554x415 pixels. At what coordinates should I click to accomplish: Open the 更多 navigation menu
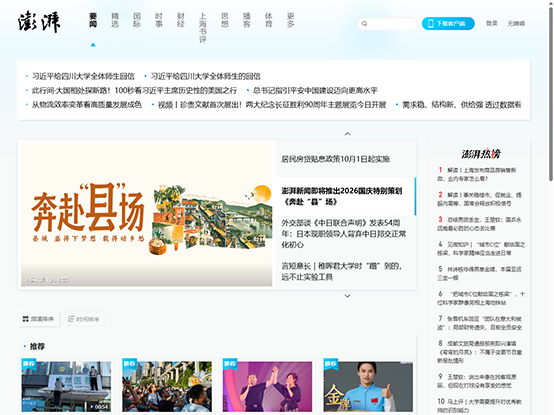point(290,20)
